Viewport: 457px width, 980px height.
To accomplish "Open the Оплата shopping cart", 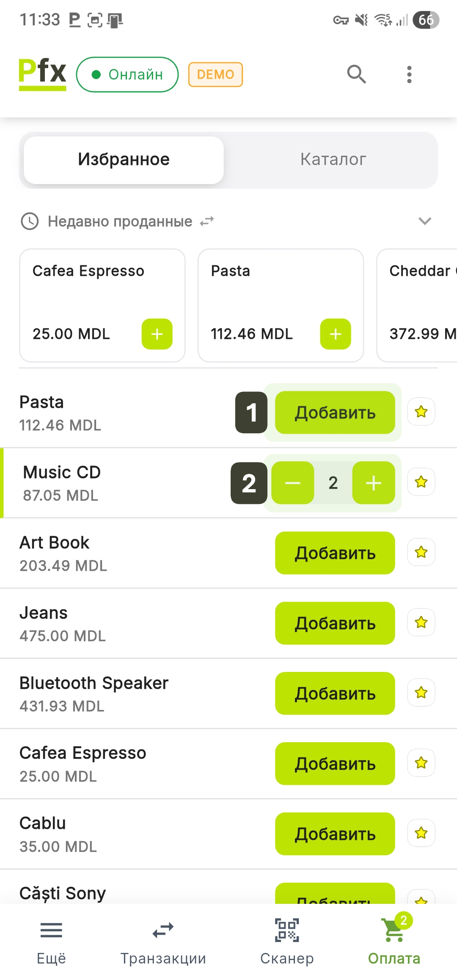I will (394, 939).
